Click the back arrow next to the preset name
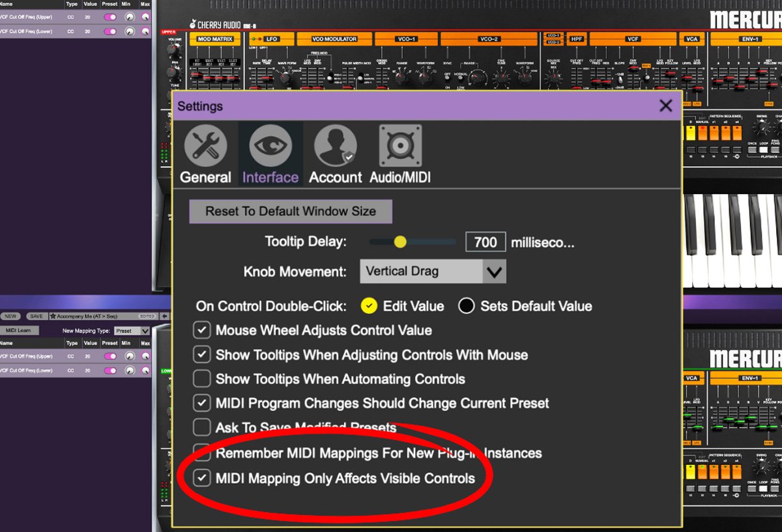 [x=165, y=316]
